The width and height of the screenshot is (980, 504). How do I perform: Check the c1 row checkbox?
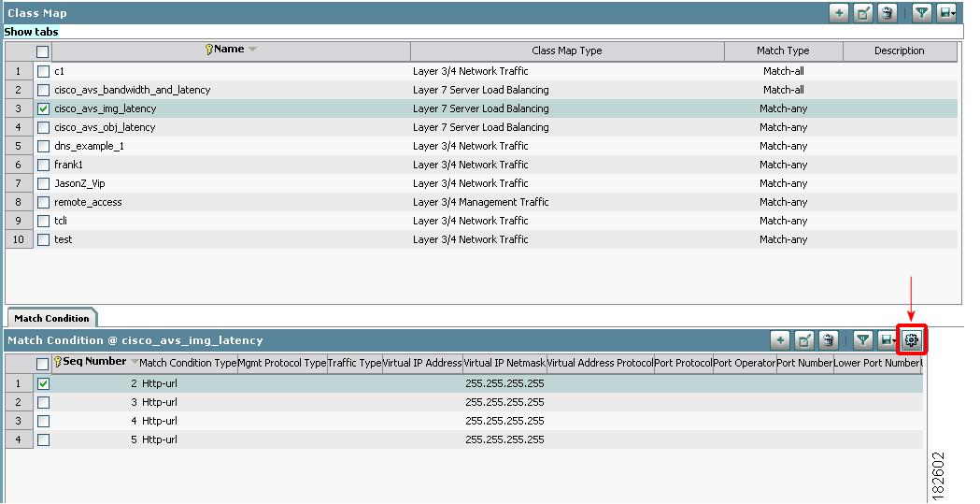[43, 71]
